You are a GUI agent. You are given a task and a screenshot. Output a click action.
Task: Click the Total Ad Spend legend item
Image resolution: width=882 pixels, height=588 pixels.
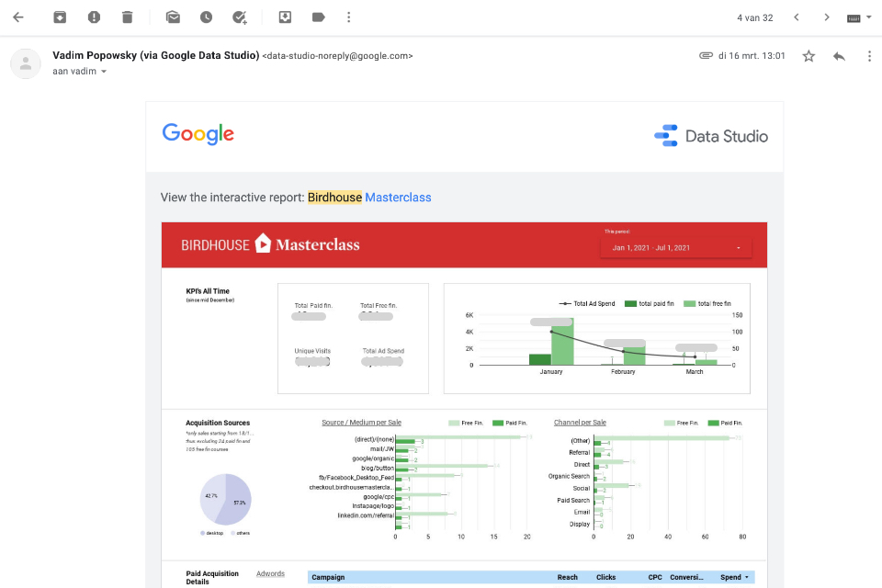[587, 304]
